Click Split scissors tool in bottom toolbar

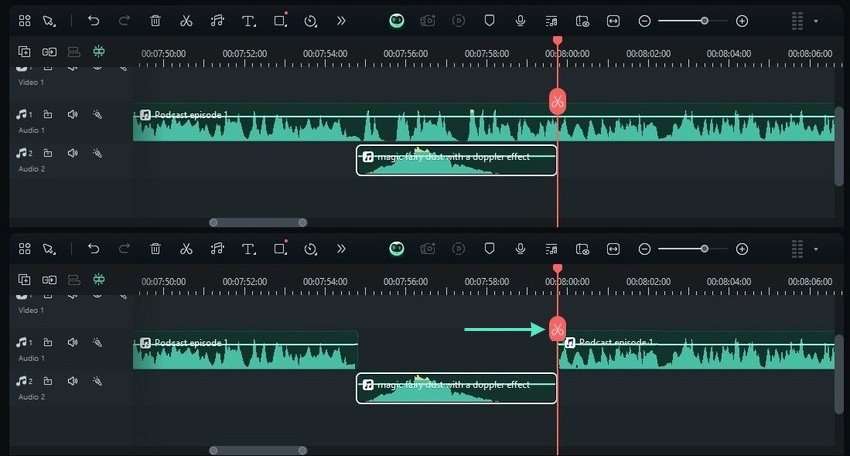(186, 249)
